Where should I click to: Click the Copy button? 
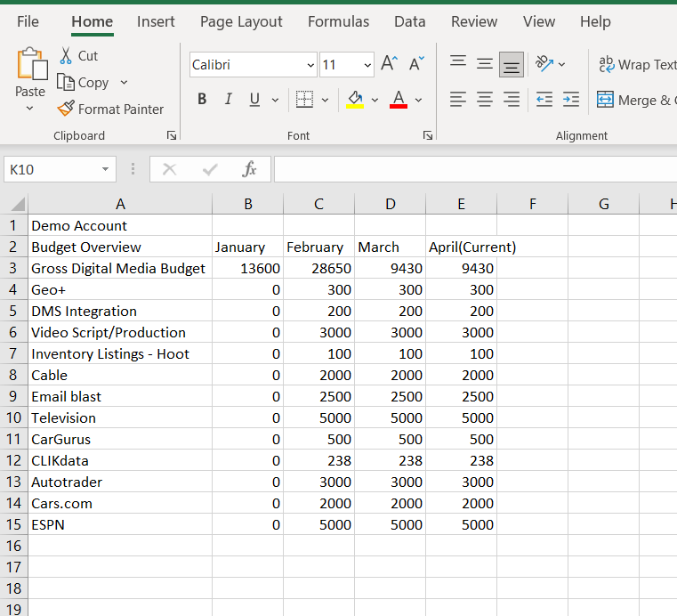point(85,82)
